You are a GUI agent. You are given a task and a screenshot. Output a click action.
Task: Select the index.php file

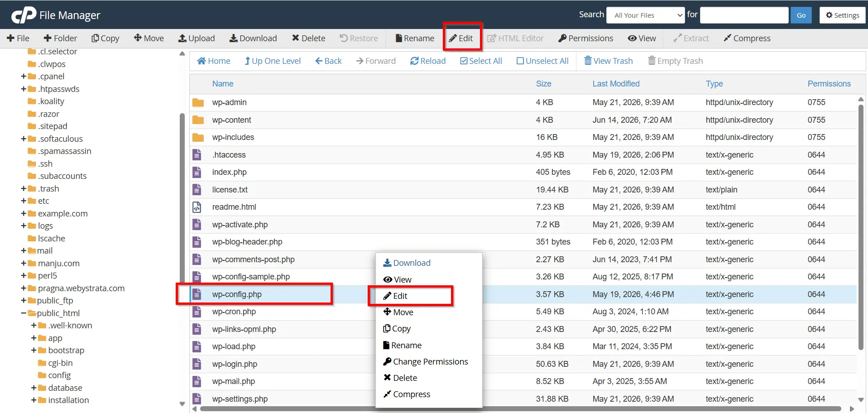(x=229, y=172)
